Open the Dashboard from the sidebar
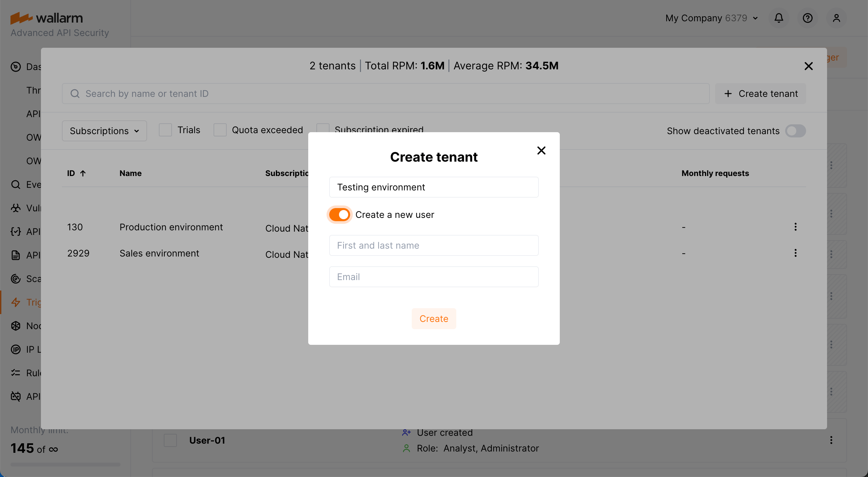The width and height of the screenshot is (868, 477). pos(16,67)
